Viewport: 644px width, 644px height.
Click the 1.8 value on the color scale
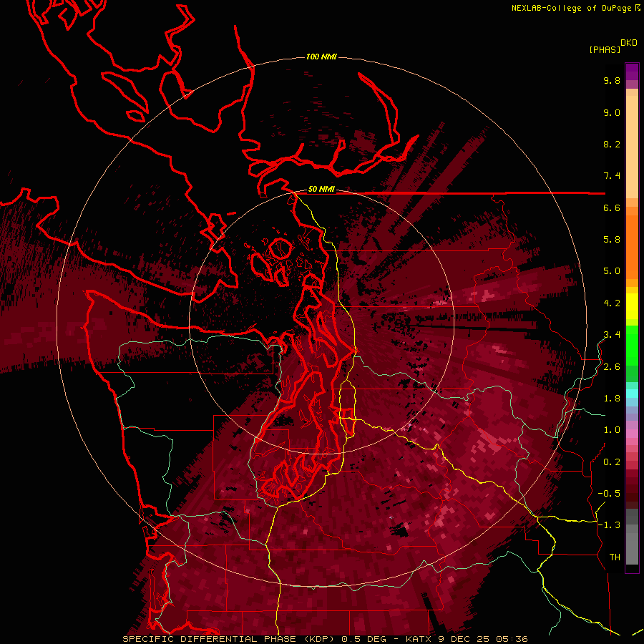pyautogui.click(x=612, y=399)
